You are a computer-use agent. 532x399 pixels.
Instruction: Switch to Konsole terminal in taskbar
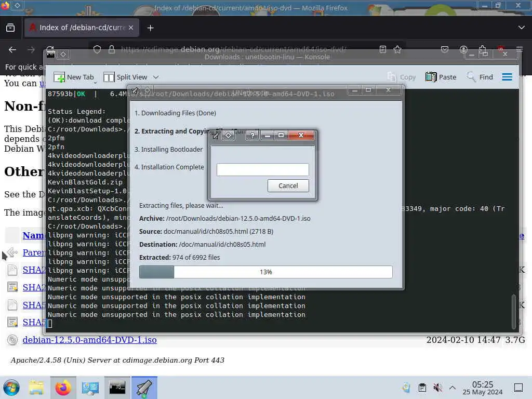point(117,388)
